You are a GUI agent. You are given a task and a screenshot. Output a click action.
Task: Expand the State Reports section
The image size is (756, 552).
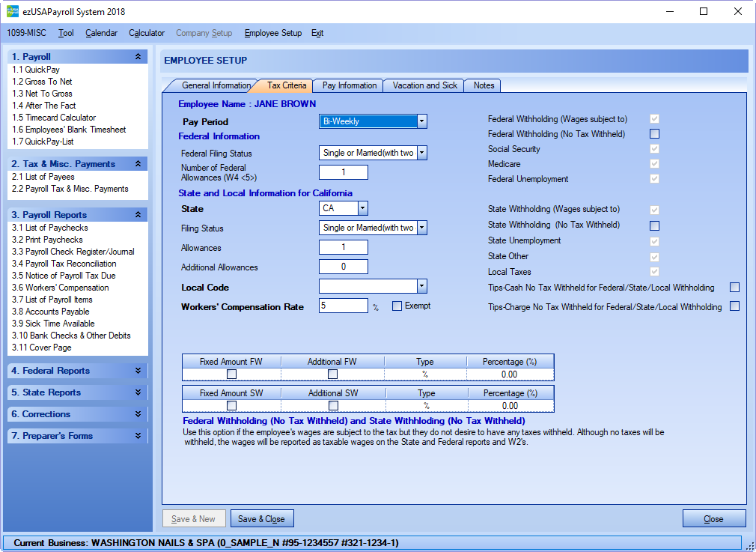(x=138, y=392)
